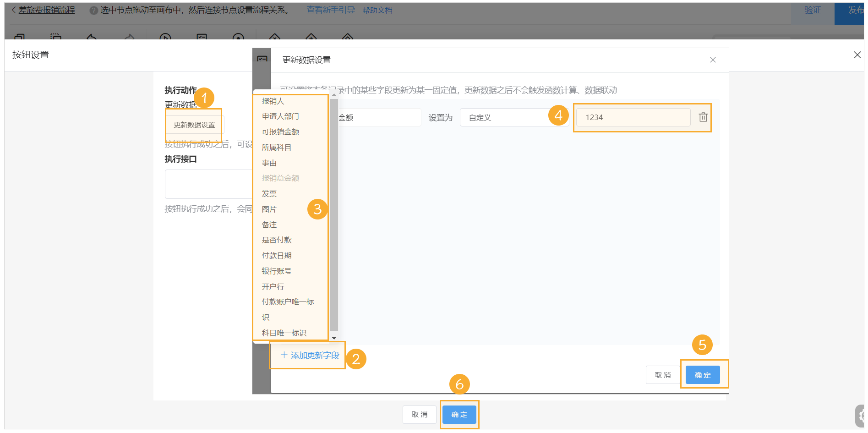Select 付款日期 from the field list

tap(276, 255)
